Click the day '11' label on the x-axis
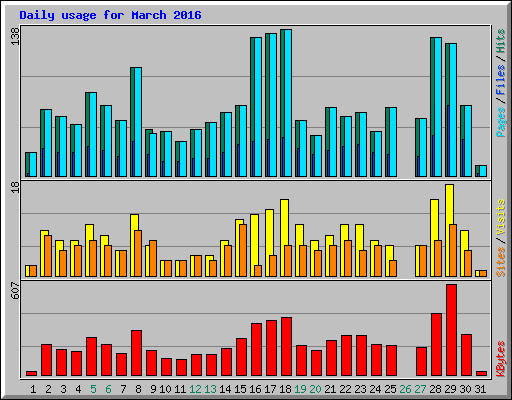This screenshot has width=512, height=400. (x=180, y=389)
